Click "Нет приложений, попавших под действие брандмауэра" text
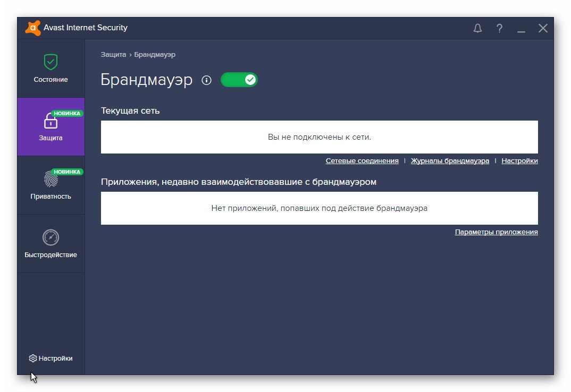571x392 pixels. click(x=320, y=208)
